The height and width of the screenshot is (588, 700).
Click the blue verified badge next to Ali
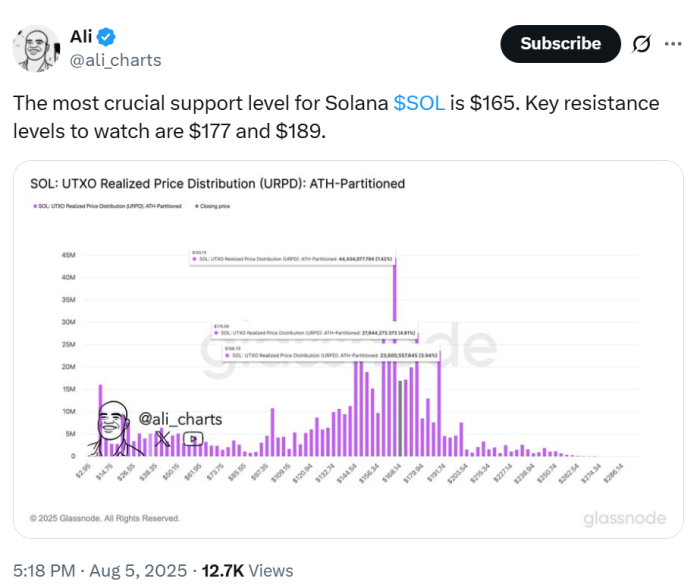click(x=106, y=37)
